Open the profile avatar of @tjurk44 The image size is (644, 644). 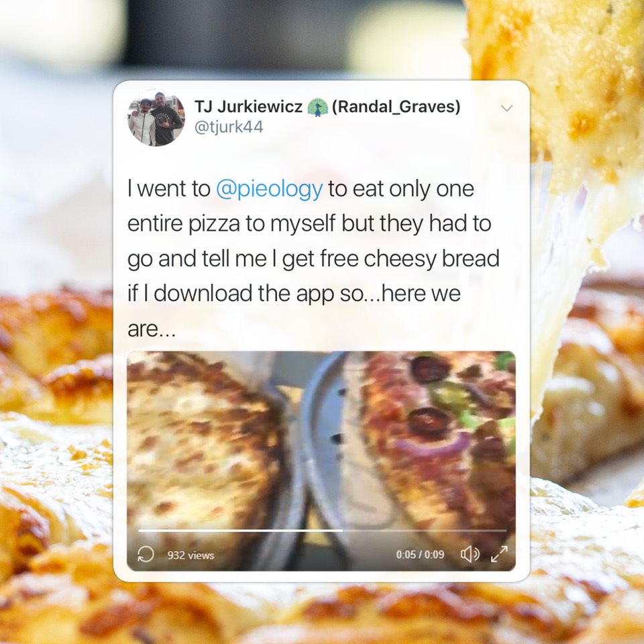[156, 119]
